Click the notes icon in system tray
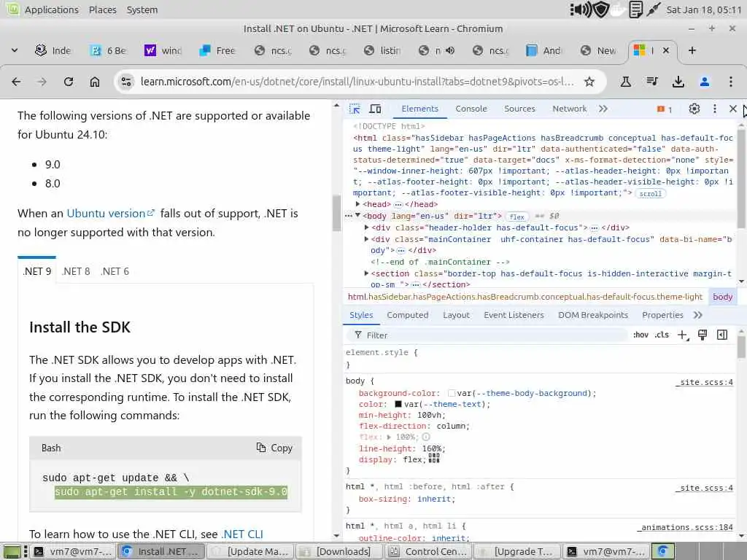This screenshot has height=560, width=747. tap(635, 9)
